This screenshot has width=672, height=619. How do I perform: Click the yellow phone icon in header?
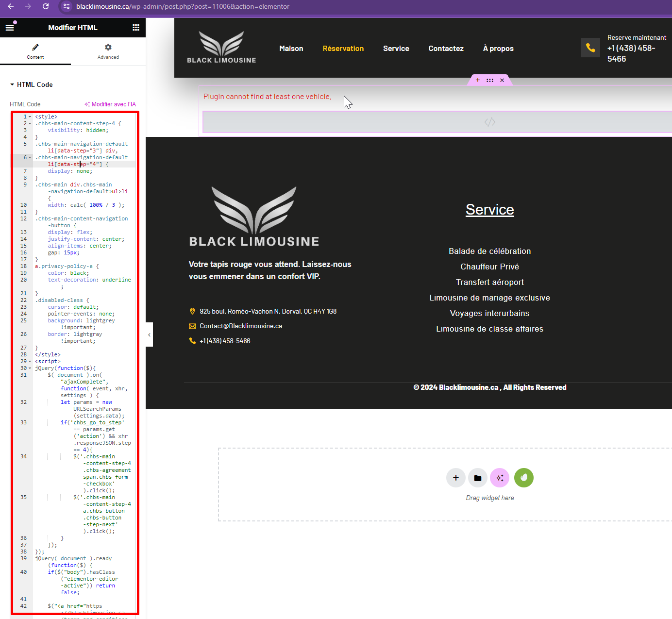[x=590, y=48]
